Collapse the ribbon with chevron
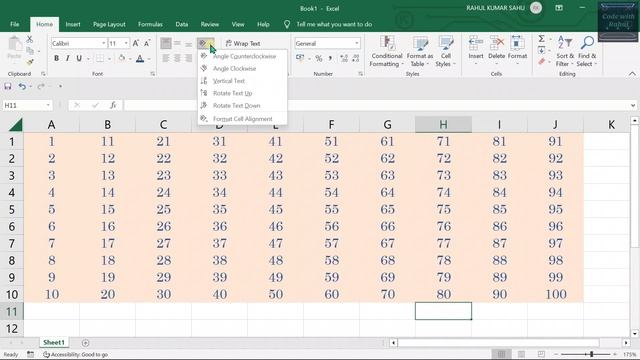640x360 pixels. tap(632, 74)
